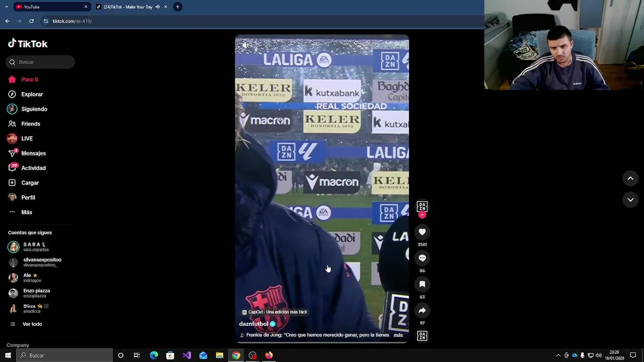
Task: Click the Windows taskbar Buscar box
Action: tap(64, 355)
